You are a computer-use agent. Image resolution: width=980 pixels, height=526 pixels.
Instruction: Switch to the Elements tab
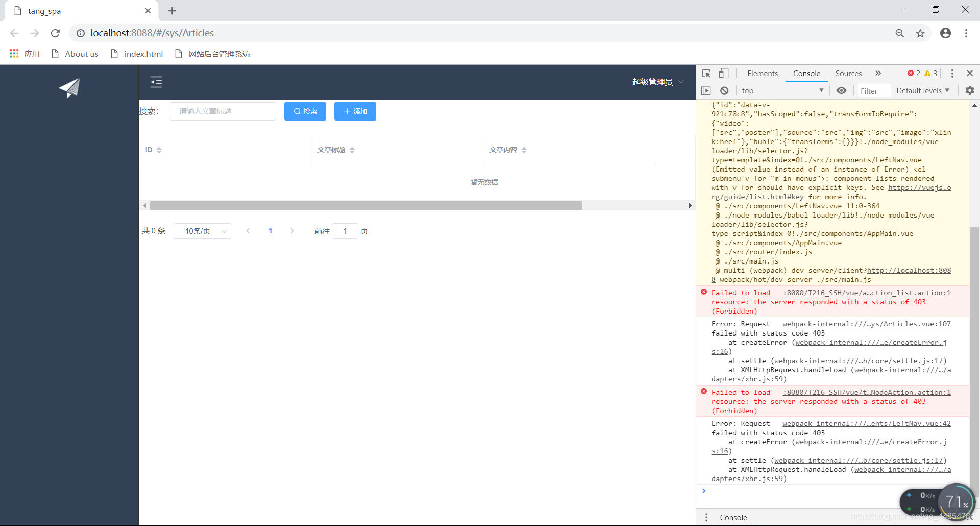pos(763,74)
